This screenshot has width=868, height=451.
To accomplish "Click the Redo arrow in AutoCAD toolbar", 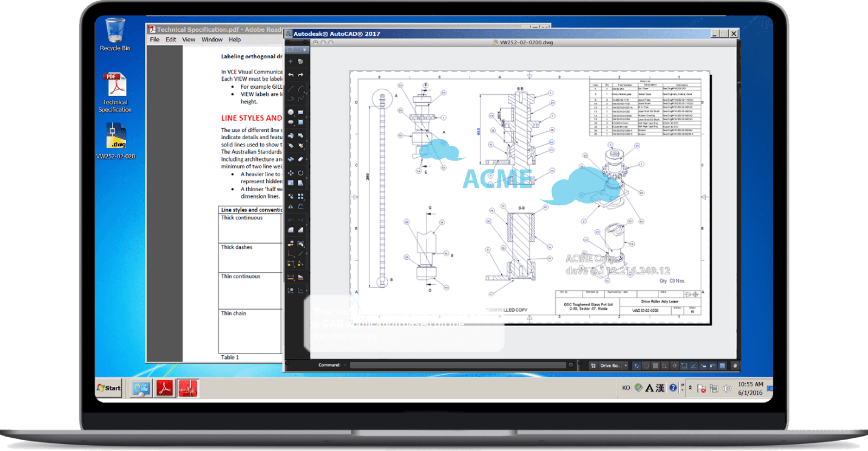I will click(x=300, y=75).
